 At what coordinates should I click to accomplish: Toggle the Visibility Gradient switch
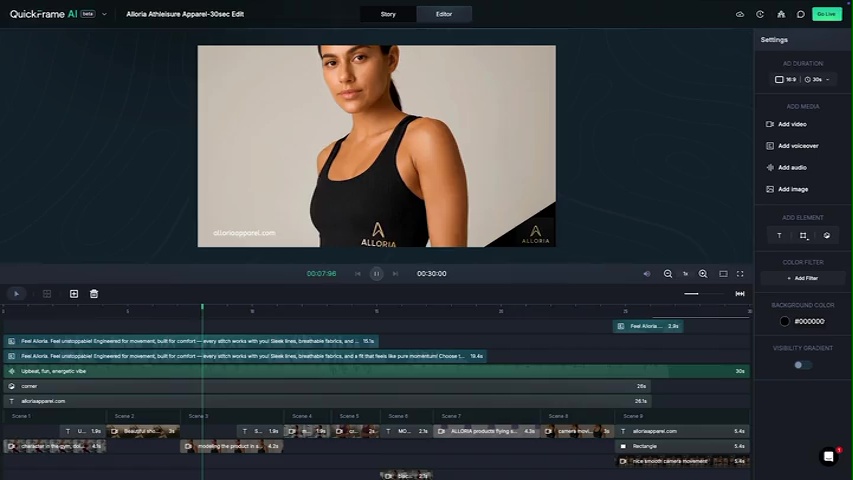802,365
